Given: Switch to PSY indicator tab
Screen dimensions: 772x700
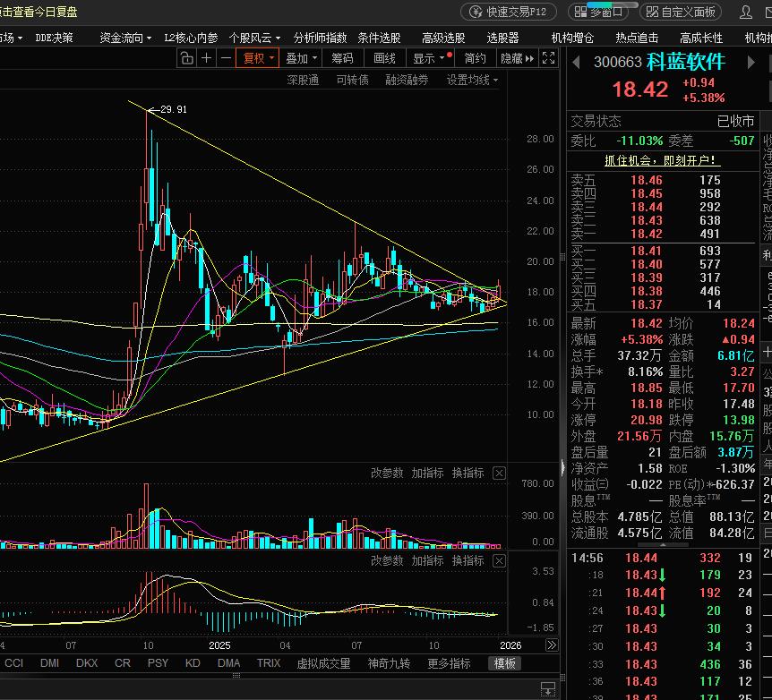Looking at the screenshot, I should coord(158,663).
